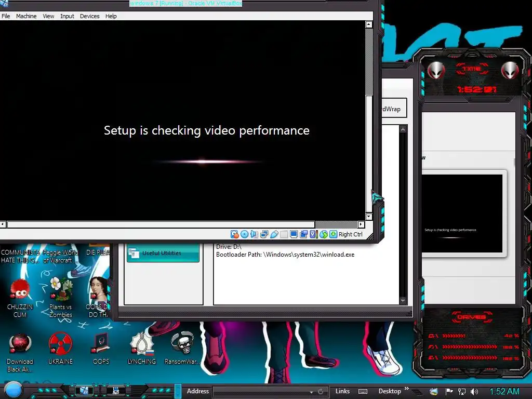Click the touch keyboard icon on the taskbar
The width and height of the screenshot is (532, 399).
point(363,392)
